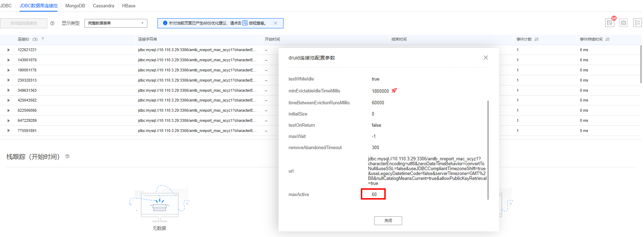Expand the row for connection 349631363
Viewport: 644px width, 237px height.
point(9,90)
